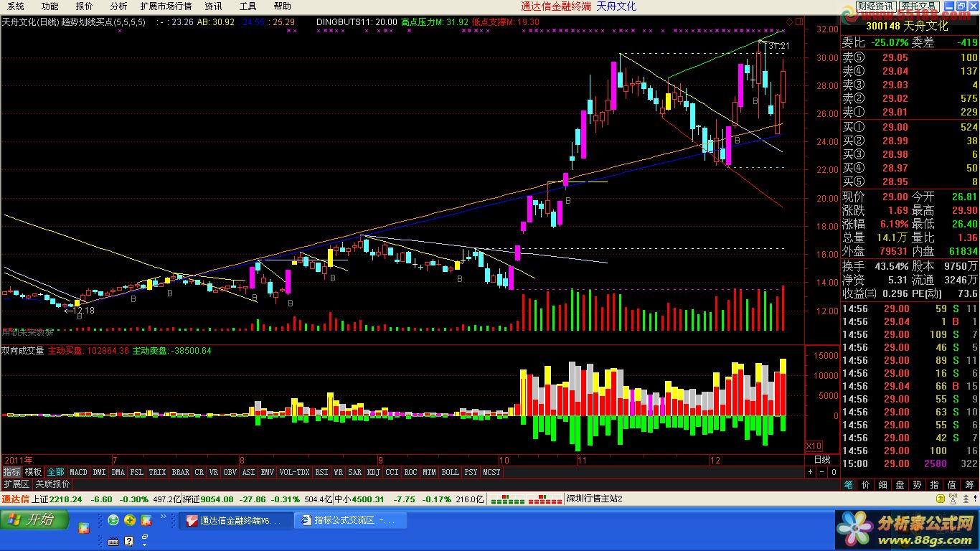Click the help question mark taskbar icon
Viewport: 980px width, 551px height.
click(x=129, y=541)
